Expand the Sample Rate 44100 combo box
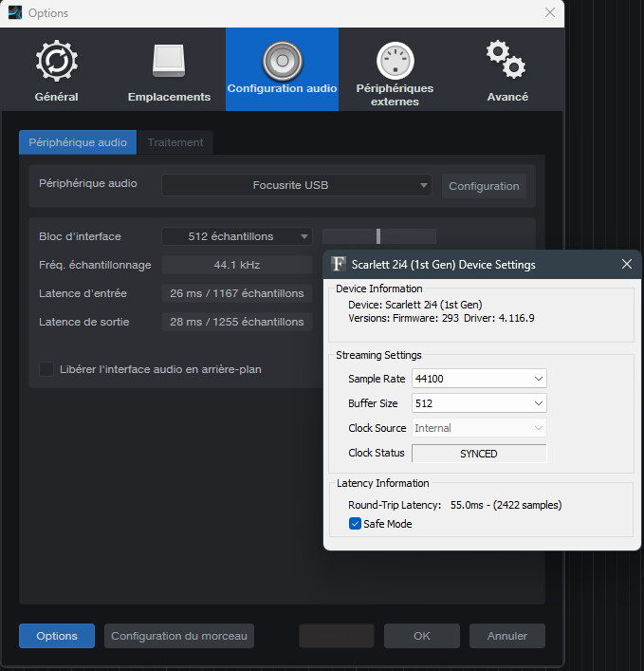Viewport: 644px width, 671px height. [x=479, y=379]
